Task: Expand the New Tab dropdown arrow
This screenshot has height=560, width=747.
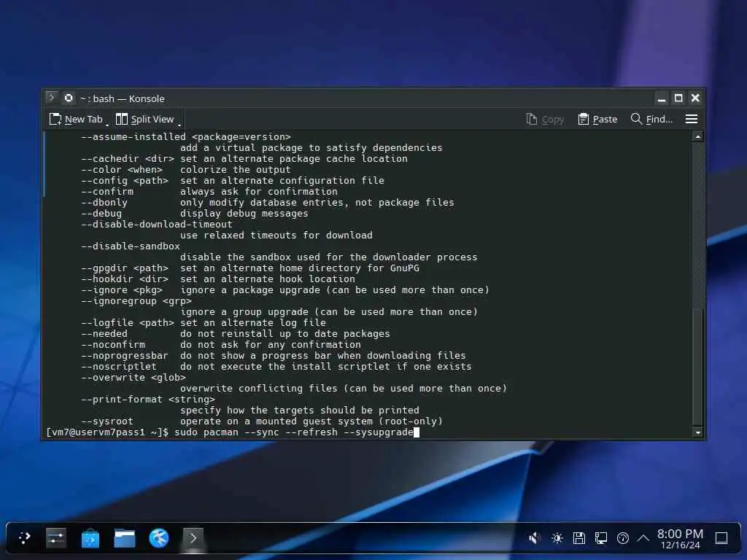Action: [x=107, y=124]
